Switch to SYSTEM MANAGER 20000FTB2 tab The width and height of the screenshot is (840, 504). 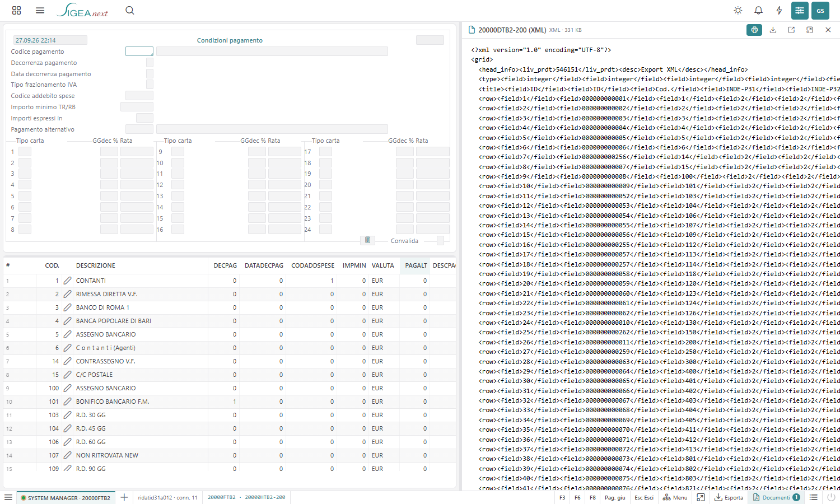pos(66,497)
